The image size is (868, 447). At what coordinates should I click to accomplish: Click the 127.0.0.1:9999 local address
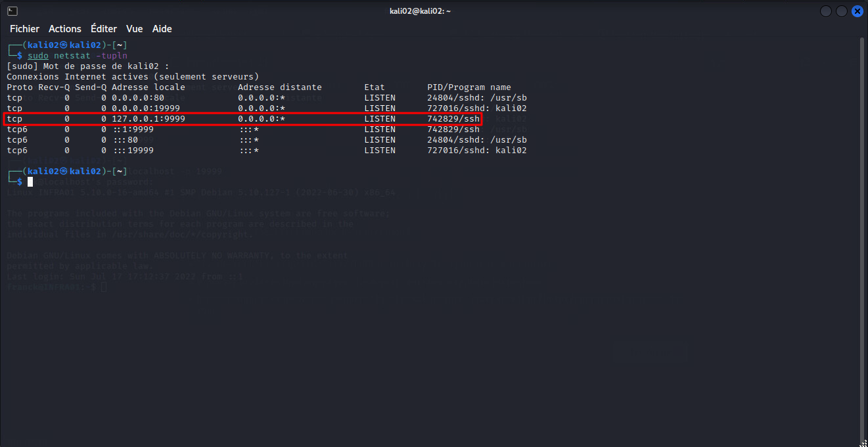pyautogui.click(x=148, y=119)
